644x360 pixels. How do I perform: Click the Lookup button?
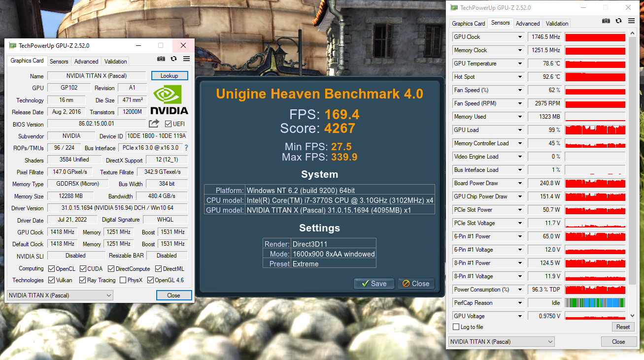click(x=169, y=76)
